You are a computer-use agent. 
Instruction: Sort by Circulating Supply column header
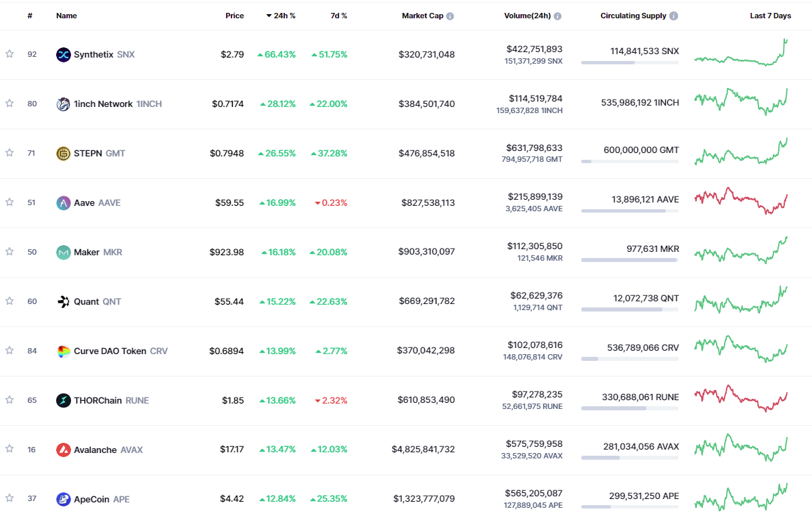coord(633,16)
